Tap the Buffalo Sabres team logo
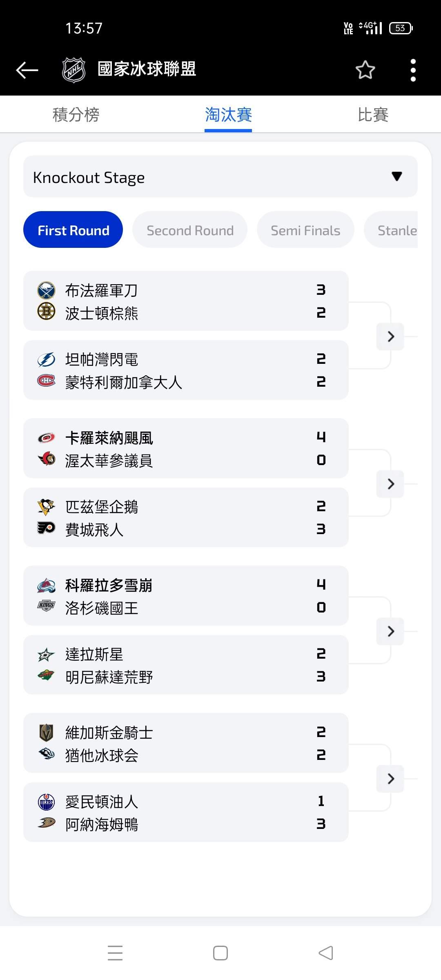 click(x=46, y=290)
